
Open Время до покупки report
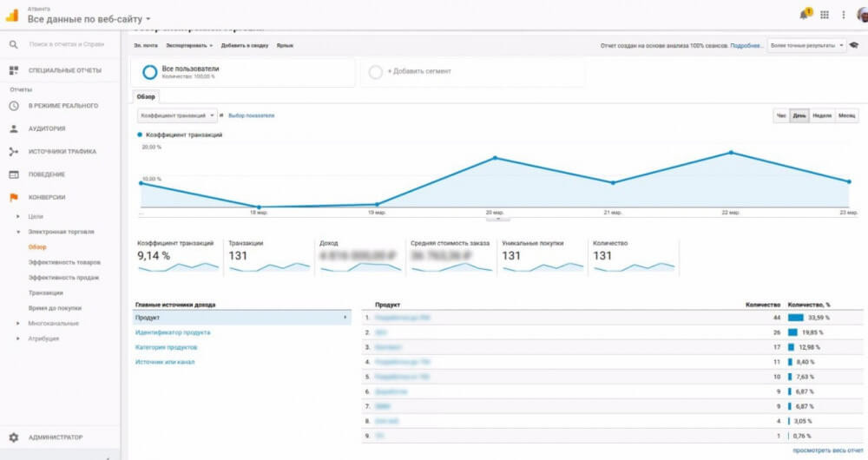(x=55, y=308)
